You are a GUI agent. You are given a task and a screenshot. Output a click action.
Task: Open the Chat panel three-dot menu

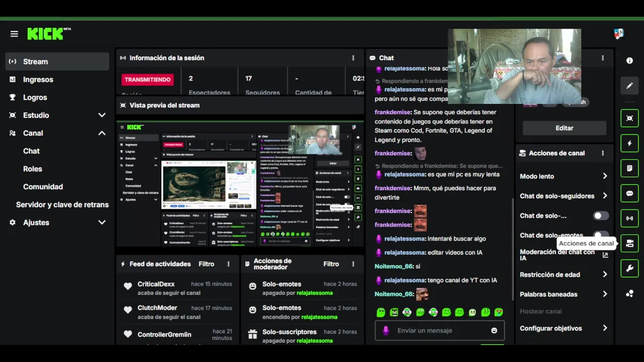603,58
